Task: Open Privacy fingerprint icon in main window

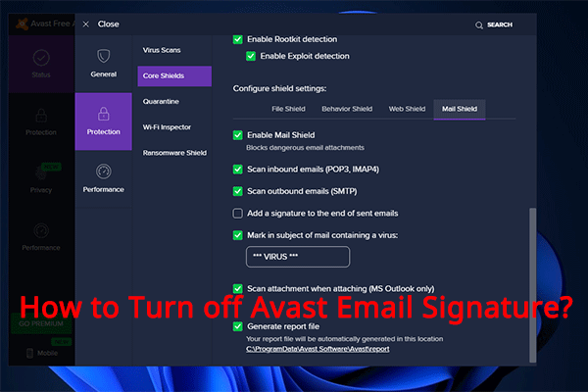Action: [40, 172]
